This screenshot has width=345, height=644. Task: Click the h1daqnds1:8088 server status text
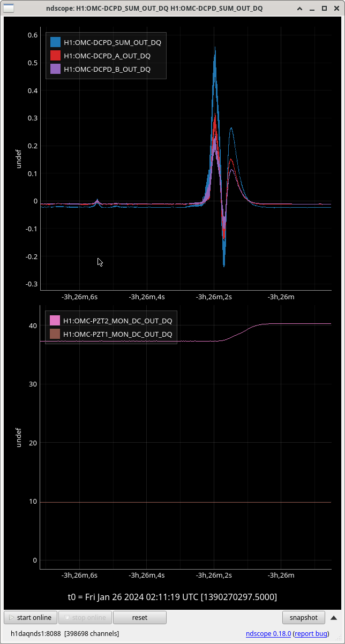pyautogui.click(x=65, y=633)
